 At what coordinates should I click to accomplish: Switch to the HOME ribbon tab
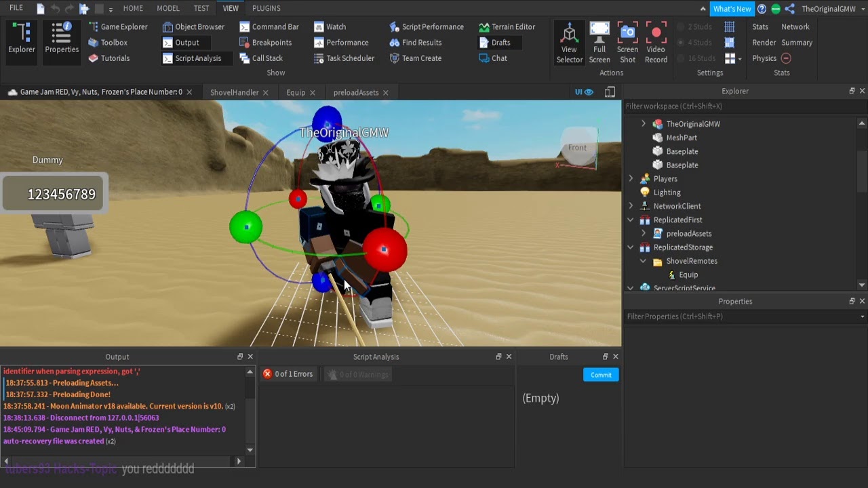133,8
